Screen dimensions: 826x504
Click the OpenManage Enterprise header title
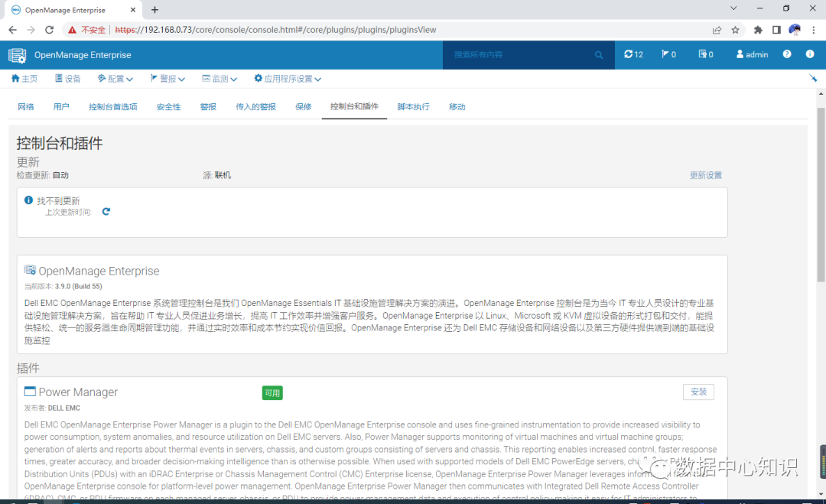83,55
